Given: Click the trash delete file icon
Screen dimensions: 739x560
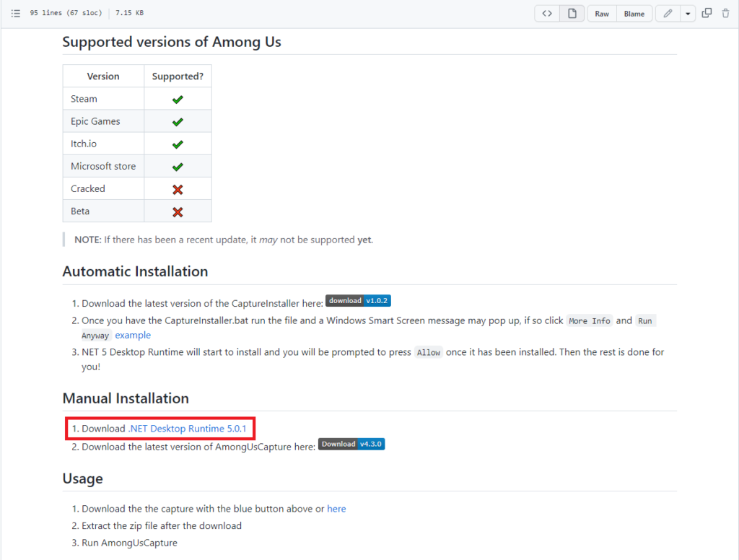Looking at the screenshot, I should 725,13.
